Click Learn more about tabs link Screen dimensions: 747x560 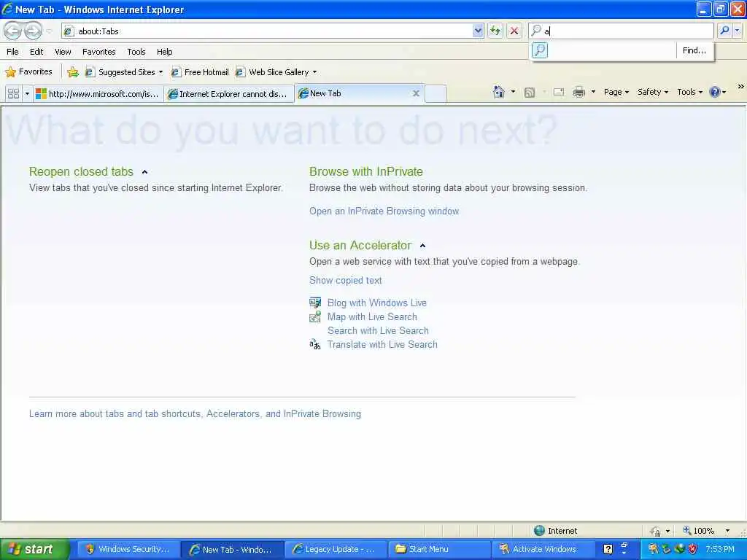pyautogui.click(x=195, y=414)
